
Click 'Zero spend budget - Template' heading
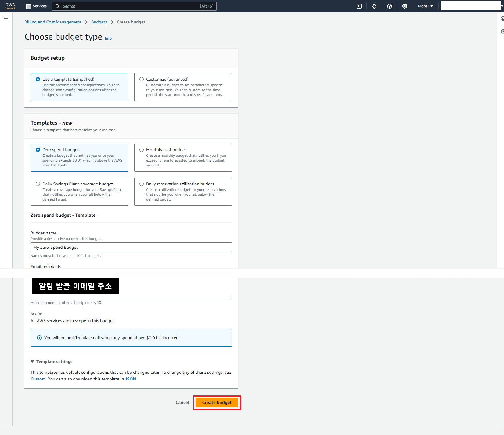coord(63,215)
